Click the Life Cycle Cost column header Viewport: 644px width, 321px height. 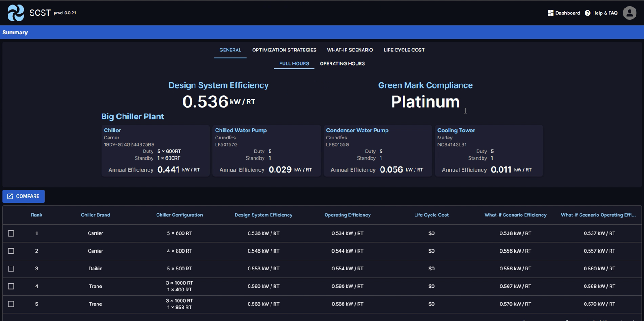pos(431,215)
